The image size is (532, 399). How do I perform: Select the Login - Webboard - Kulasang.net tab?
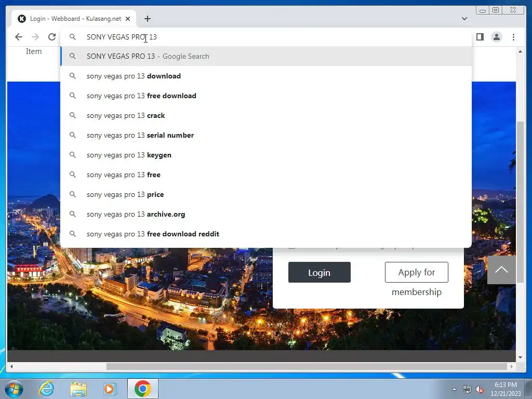pos(74,19)
